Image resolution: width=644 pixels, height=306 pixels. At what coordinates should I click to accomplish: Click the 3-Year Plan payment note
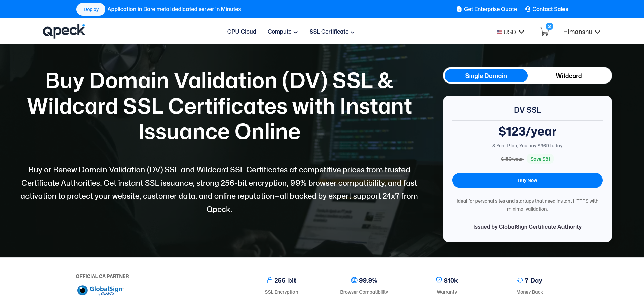click(527, 146)
